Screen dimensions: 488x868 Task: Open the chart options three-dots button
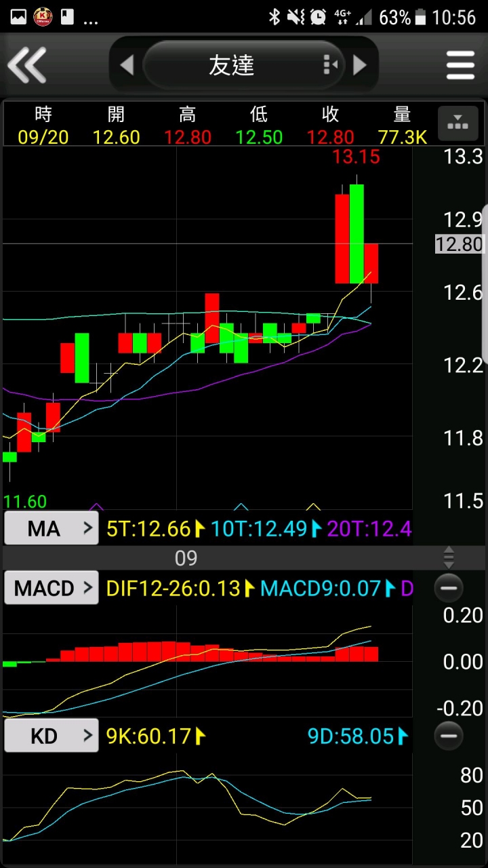pyautogui.click(x=457, y=123)
